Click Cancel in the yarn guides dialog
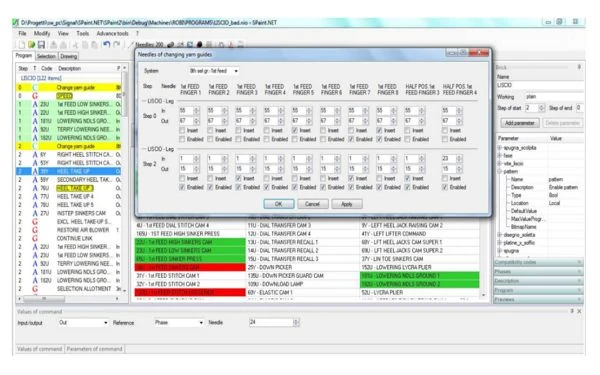 point(312,204)
